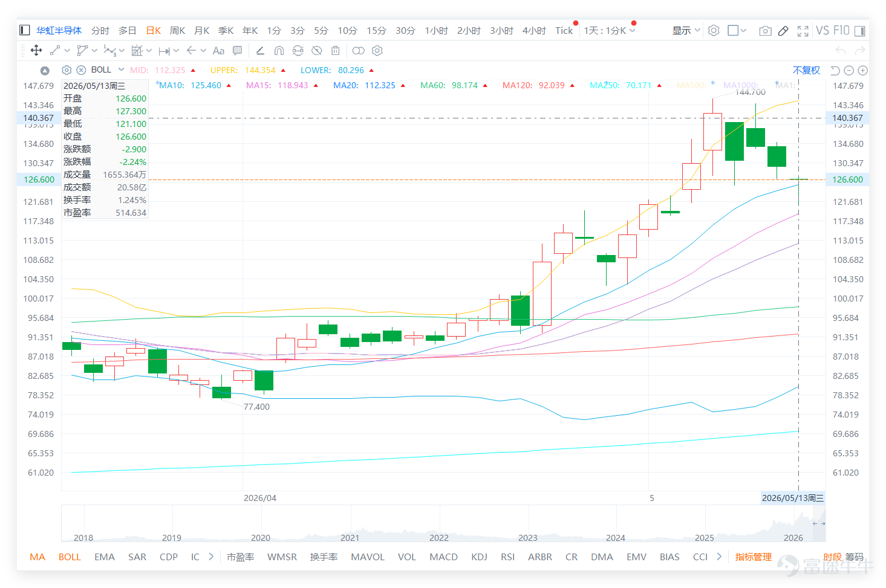Click the 不复权 adjustment link
886x588 pixels.
[x=806, y=70]
